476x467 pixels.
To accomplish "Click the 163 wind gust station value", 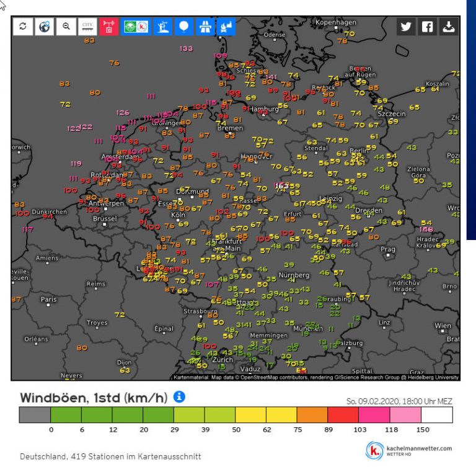I will tap(282, 185).
